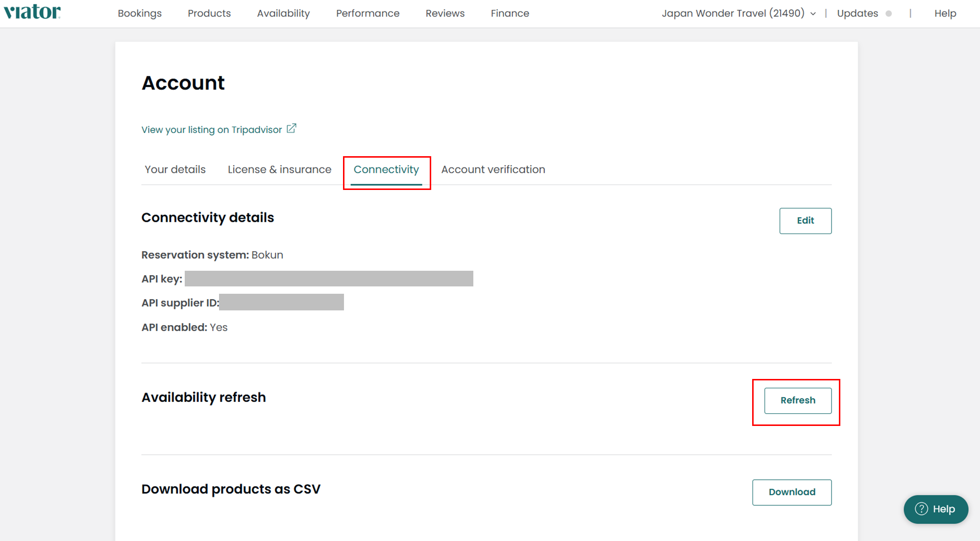
Task: Click the question mark icon in Help bubble
Action: coord(921,509)
